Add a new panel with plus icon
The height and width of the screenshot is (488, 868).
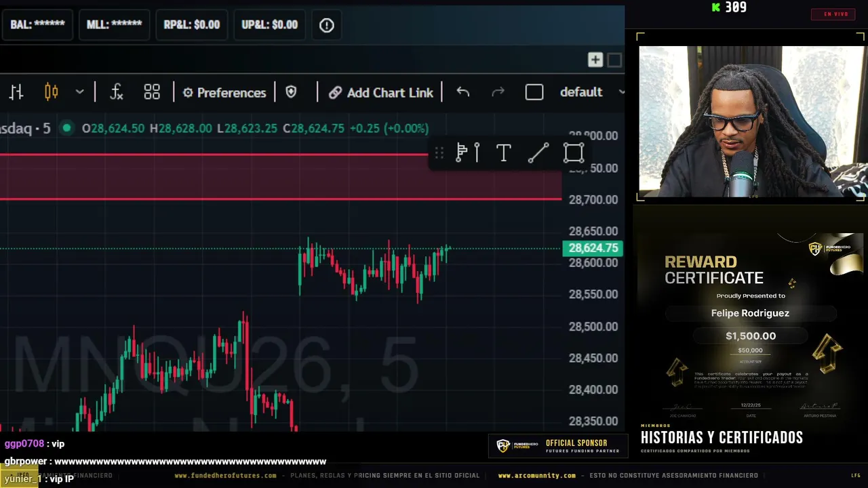pos(595,60)
